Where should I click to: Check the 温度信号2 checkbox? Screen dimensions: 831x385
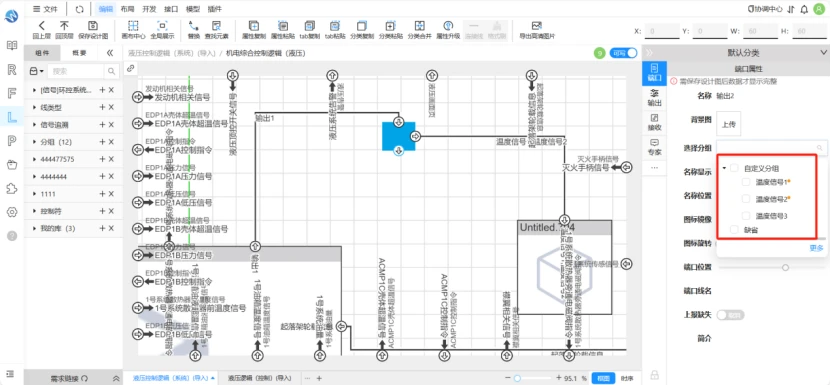point(746,199)
